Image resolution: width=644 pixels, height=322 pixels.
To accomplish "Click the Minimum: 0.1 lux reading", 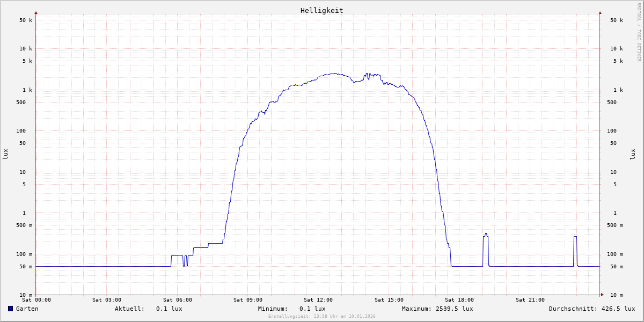I will (291, 309).
